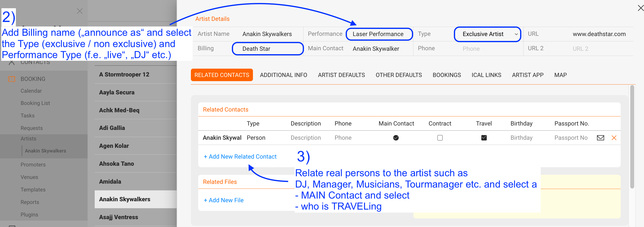Open the Other Defaults tab

point(398,75)
